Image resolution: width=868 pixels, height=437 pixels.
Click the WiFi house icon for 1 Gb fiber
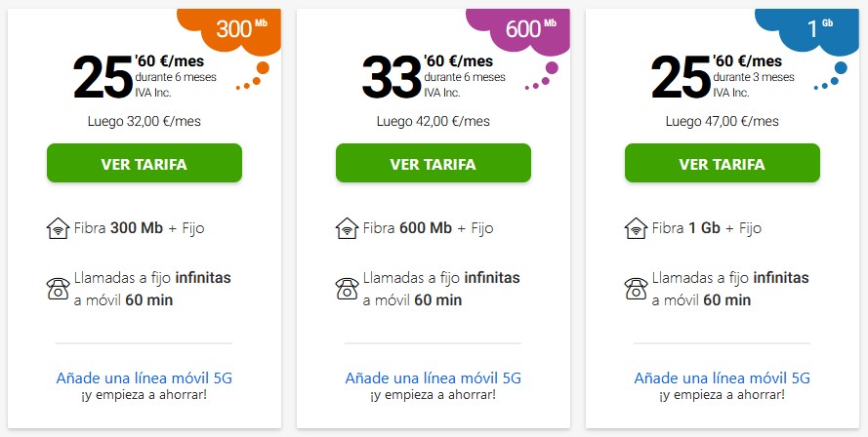pos(636,228)
